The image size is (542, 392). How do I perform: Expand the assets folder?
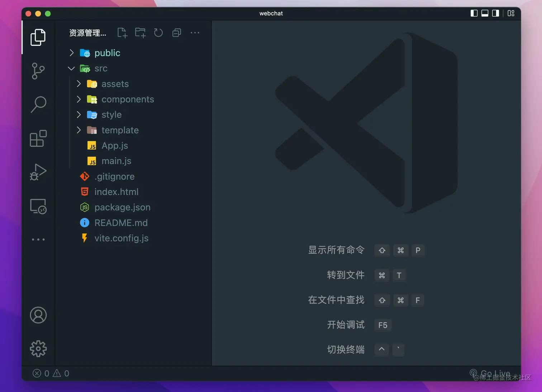click(79, 84)
